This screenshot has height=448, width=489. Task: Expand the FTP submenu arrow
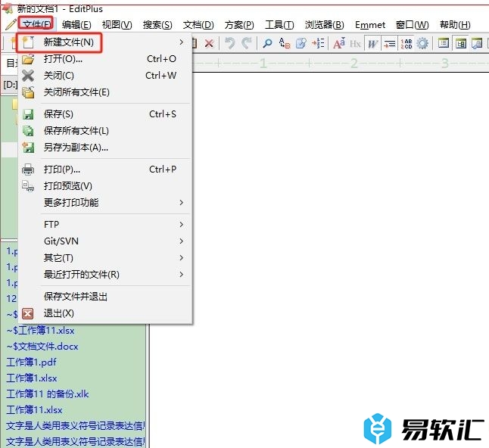[x=182, y=225]
